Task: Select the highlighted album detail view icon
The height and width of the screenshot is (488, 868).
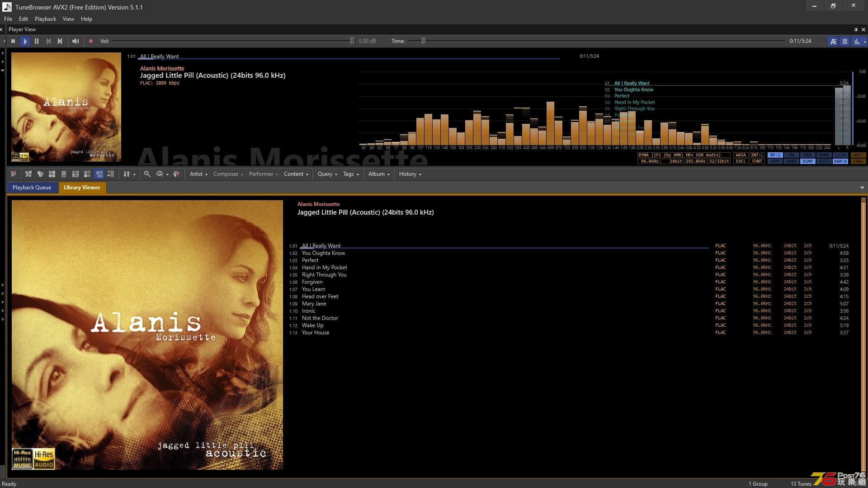Action: coord(99,174)
